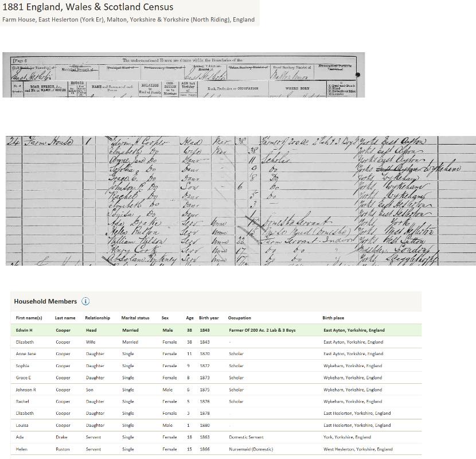Select the highlighted Edwin H Cooper row

click(x=216, y=330)
